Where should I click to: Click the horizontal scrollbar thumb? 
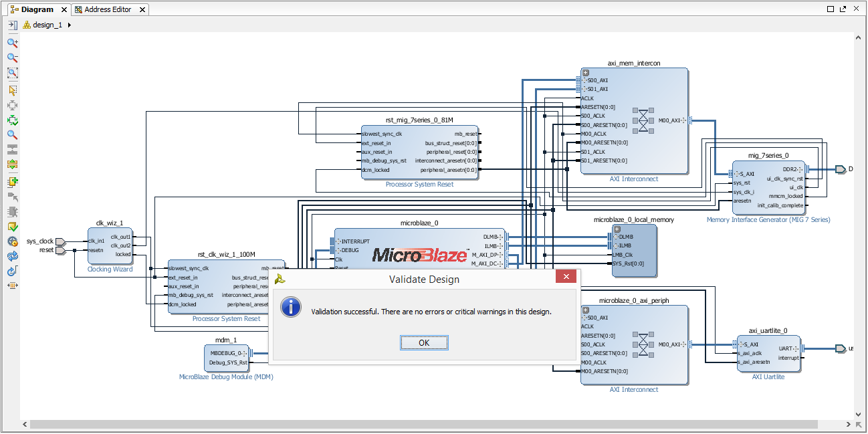(424, 425)
